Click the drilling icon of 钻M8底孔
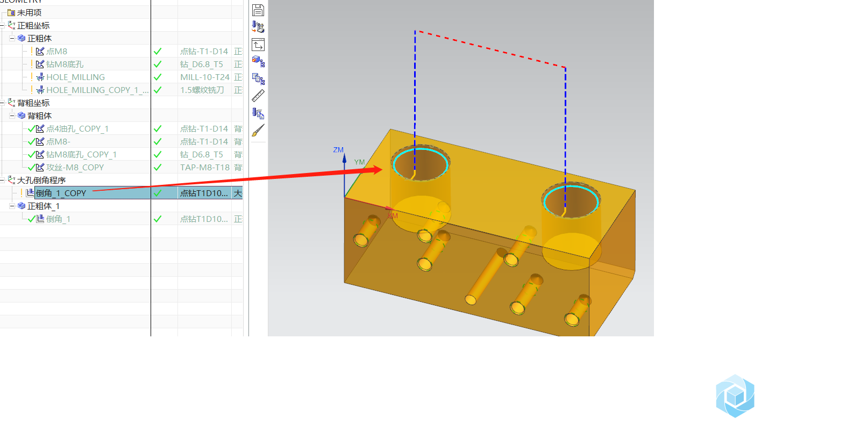Image resolution: width=868 pixels, height=425 pixels. (x=40, y=64)
